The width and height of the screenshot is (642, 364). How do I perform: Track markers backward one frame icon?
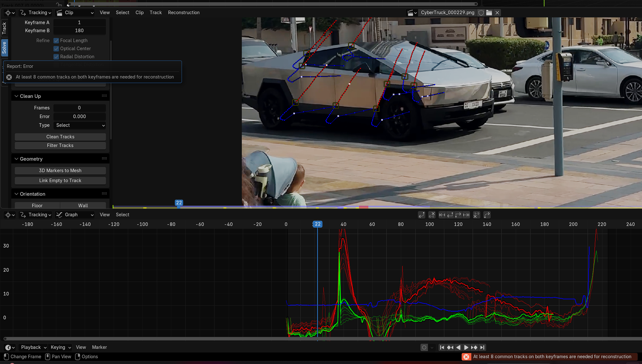pos(450,215)
